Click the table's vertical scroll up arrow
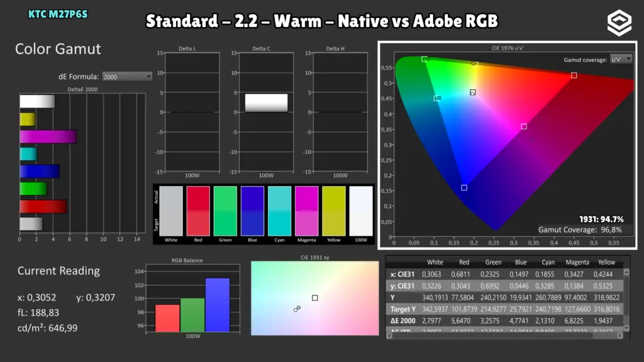 coord(626,272)
